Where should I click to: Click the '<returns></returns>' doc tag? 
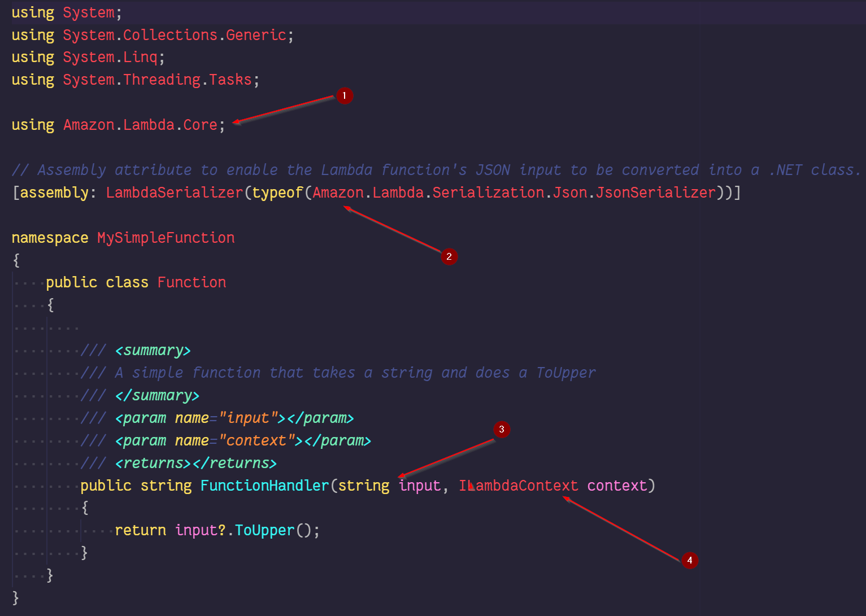[196, 463]
